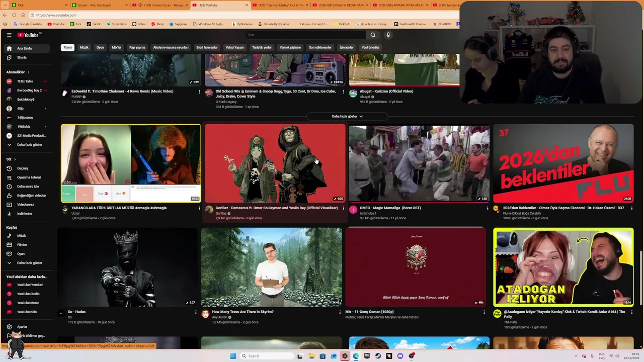Open Ayarlar settings in sidebar
Viewport: 644px width, 362px height.
click(x=28, y=327)
